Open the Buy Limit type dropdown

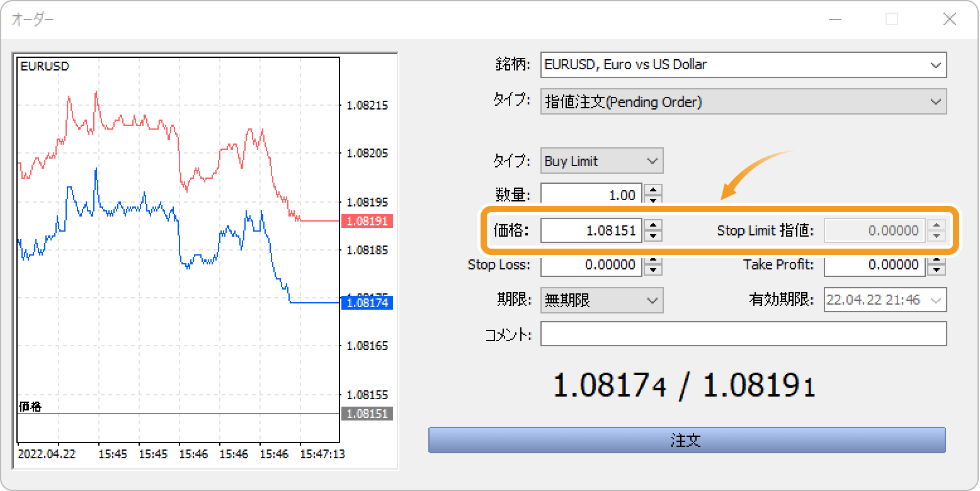601,161
